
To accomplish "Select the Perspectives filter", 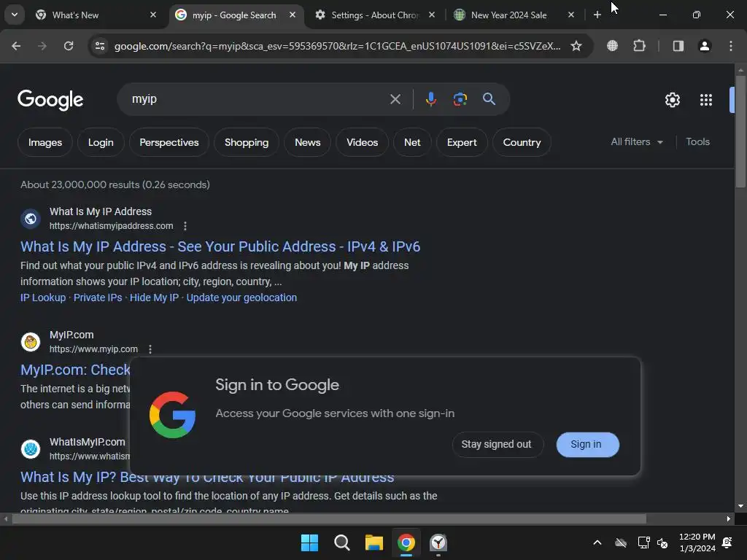I will (x=169, y=142).
